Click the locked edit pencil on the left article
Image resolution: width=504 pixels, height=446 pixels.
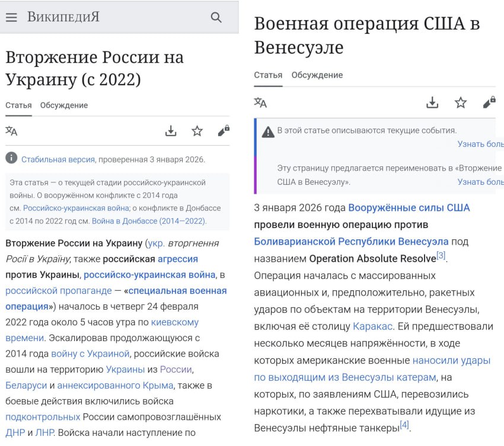coord(224,131)
